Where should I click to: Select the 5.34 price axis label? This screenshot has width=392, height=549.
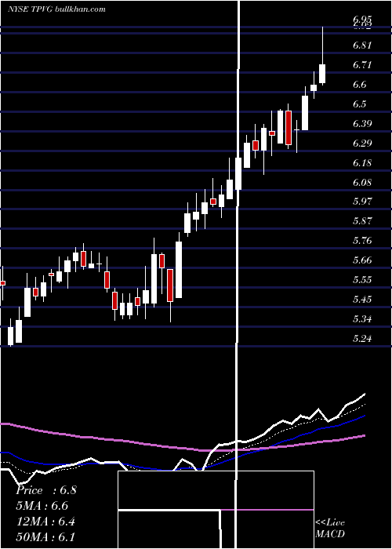coord(362,319)
